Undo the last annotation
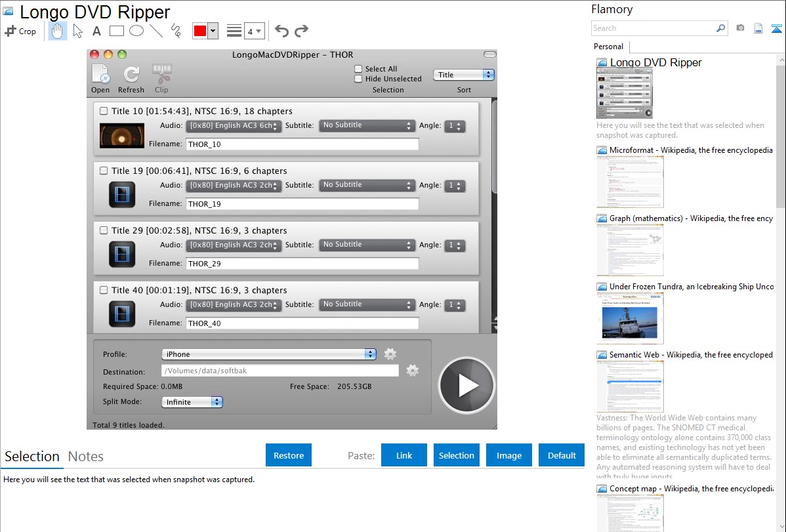This screenshot has width=786, height=532. pos(281,31)
